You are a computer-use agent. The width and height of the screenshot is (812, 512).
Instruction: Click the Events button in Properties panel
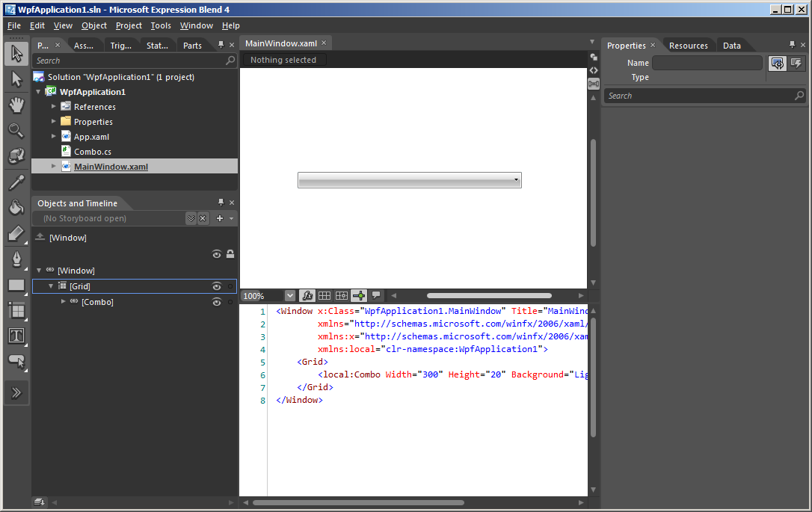(x=796, y=64)
